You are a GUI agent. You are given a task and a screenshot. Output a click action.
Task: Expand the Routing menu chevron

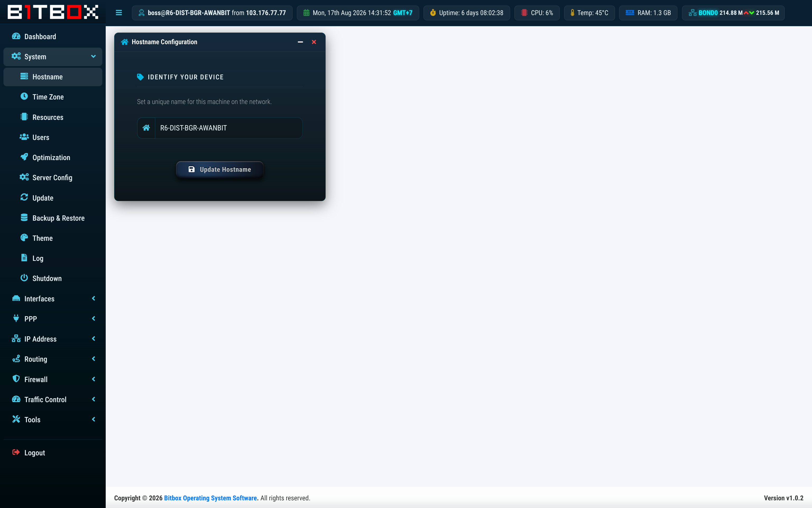click(93, 359)
